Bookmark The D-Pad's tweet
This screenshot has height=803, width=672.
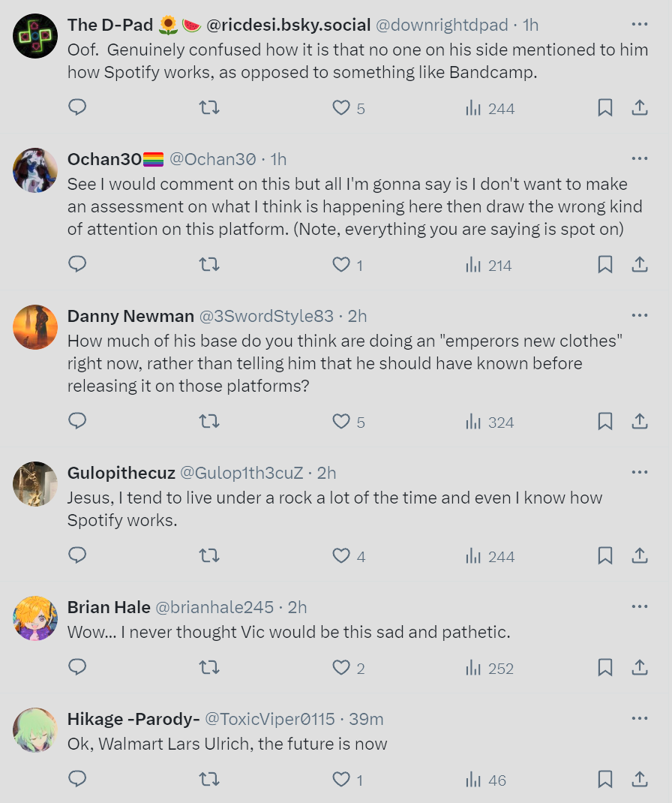pos(605,107)
